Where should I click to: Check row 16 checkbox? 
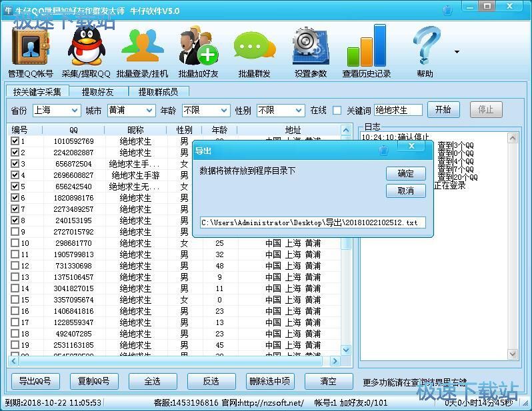click(15, 311)
